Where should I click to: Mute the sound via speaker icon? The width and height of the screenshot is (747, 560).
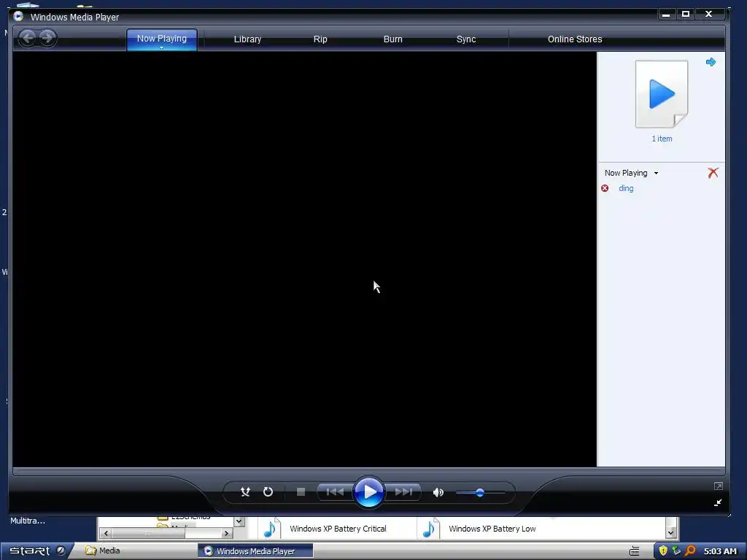(x=438, y=492)
